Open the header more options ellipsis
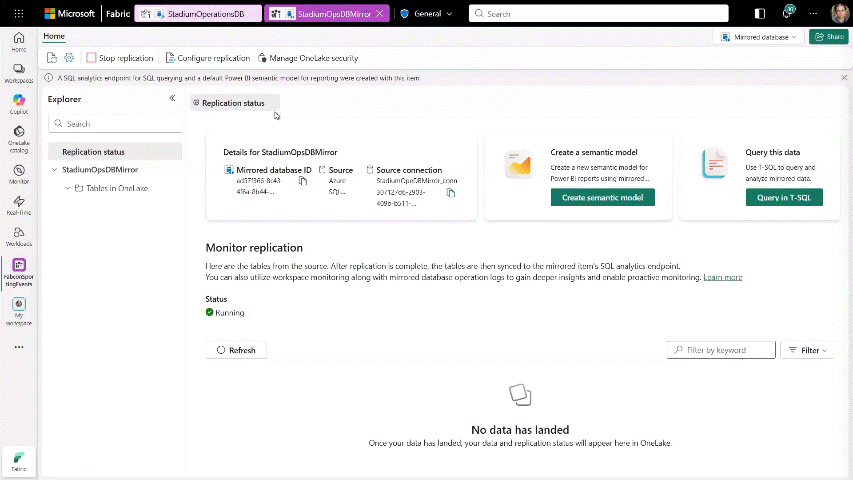853x480 pixels. pyautogui.click(x=813, y=14)
